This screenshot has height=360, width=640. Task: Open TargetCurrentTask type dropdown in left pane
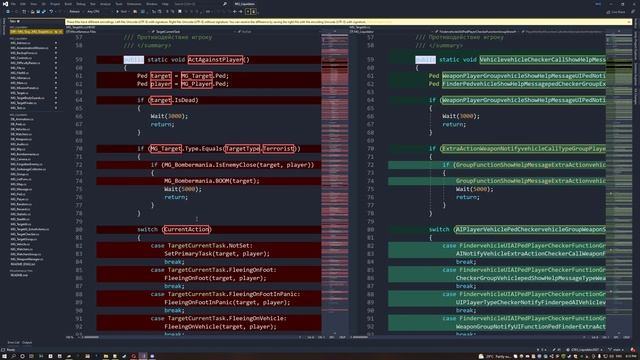click(x=194, y=31)
